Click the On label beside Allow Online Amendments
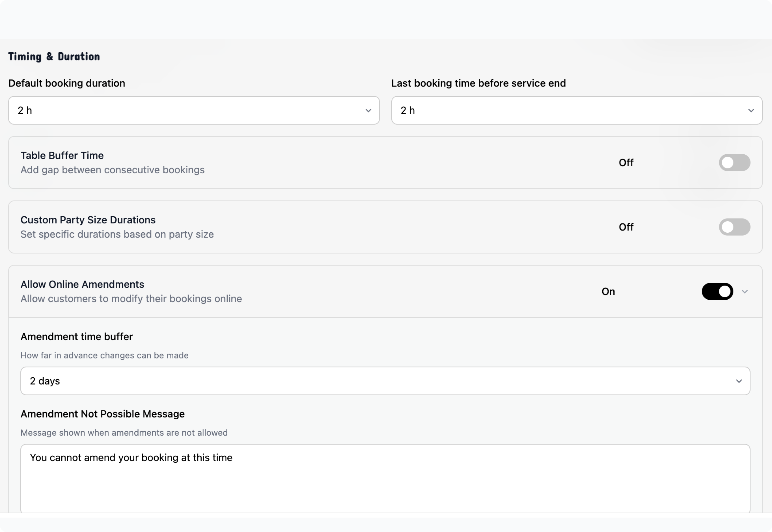This screenshot has width=772, height=532. pos(608,292)
